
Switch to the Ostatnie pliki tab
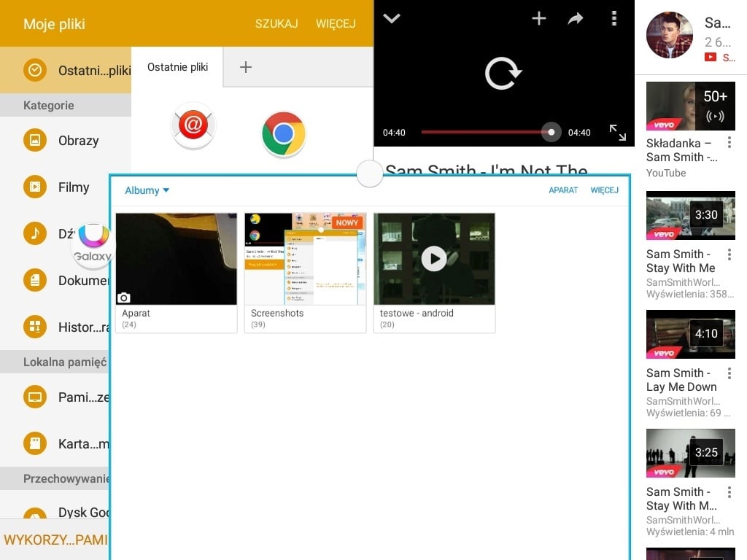(x=177, y=67)
